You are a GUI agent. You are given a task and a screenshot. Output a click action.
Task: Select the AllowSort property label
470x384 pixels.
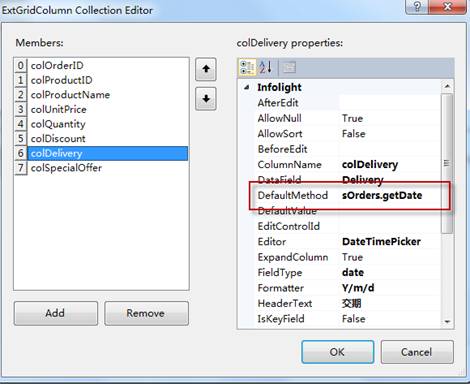(x=280, y=134)
